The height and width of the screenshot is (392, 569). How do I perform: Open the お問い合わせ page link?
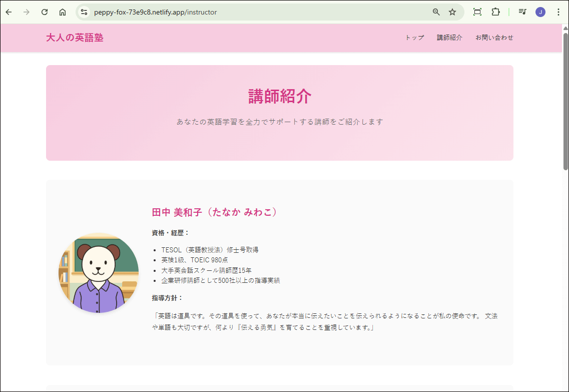pos(494,37)
